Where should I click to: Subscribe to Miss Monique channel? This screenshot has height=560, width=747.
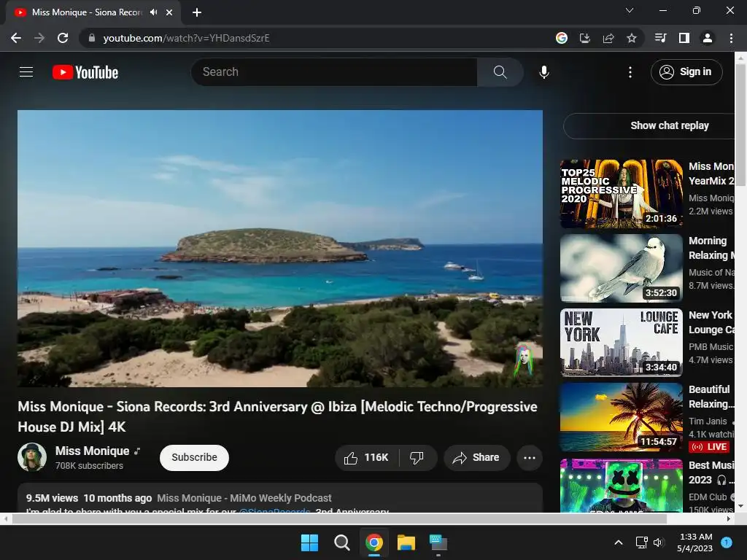pyautogui.click(x=194, y=458)
